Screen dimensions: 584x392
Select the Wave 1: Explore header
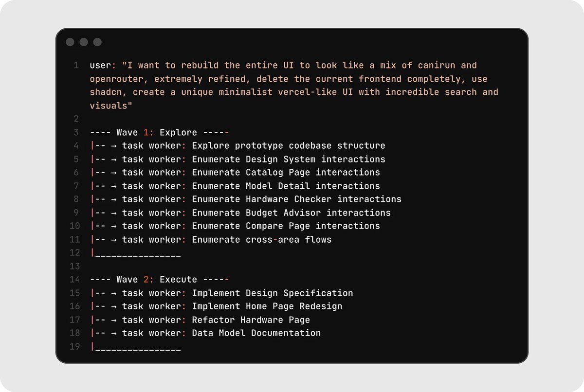[x=159, y=132]
